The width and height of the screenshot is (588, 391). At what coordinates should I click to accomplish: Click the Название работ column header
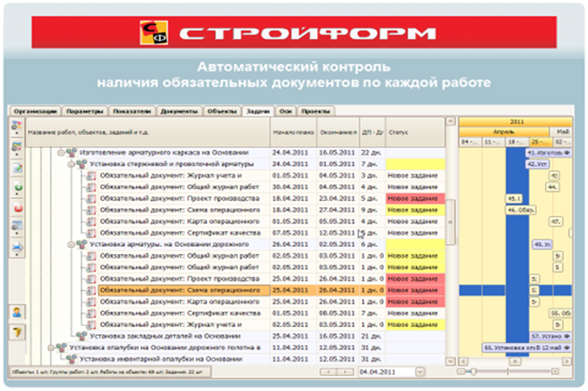(148, 132)
